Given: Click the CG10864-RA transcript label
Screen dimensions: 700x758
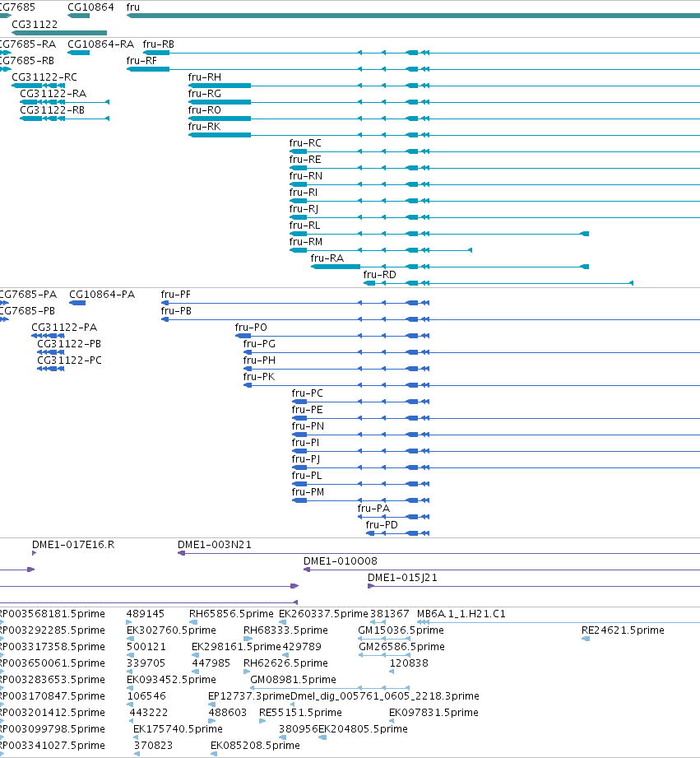Looking at the screenshot, I should tap(101, 44).
